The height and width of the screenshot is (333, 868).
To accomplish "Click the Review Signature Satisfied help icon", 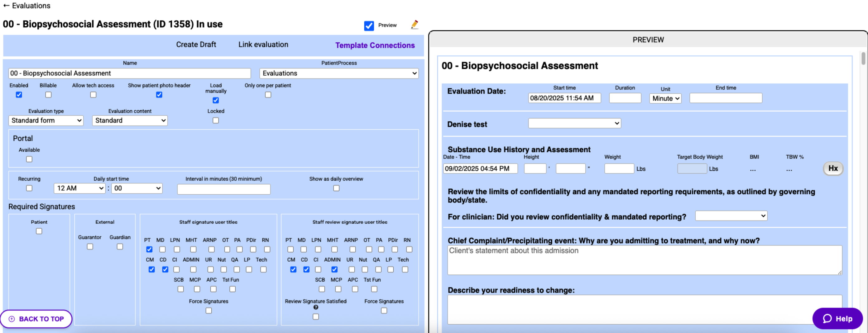I will pos(316,307).
